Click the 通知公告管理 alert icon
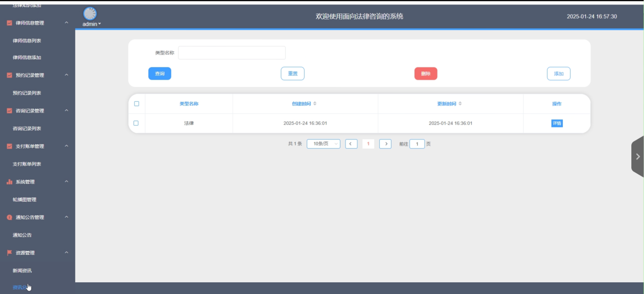 point(9,217)
